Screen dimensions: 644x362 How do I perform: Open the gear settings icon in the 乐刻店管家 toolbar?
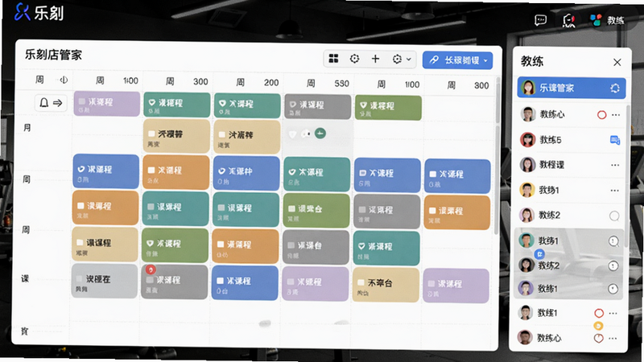397,59
